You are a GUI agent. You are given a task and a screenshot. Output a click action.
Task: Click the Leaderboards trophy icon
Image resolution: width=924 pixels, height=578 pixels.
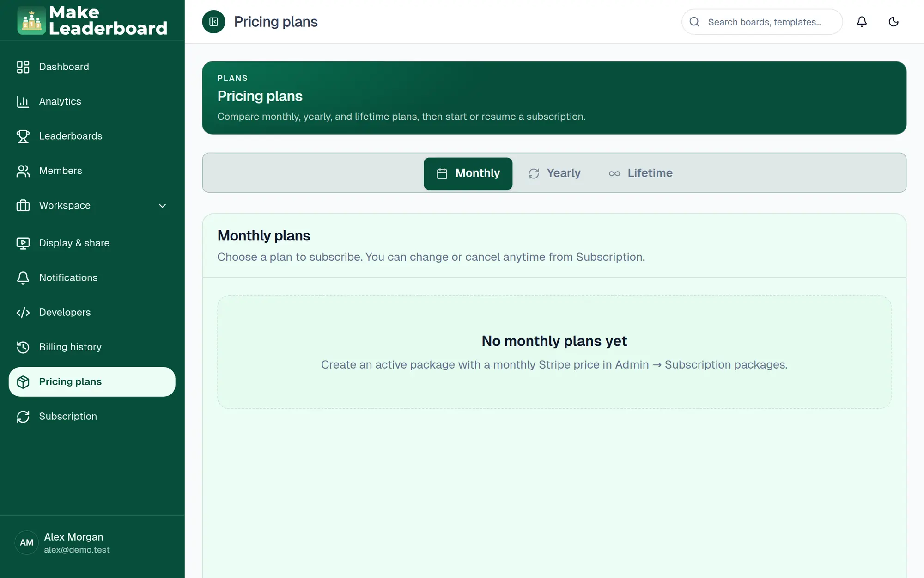coord(23,136)
